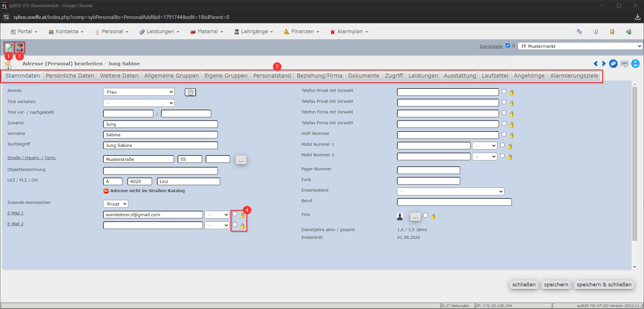
Task: Open the FF Mustermarkt Dienststelle dropdown
Action: click(580, 46)
